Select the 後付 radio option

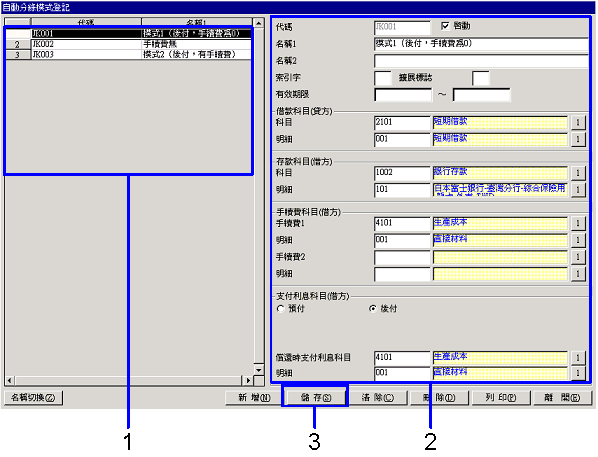[x=373, y=309]
